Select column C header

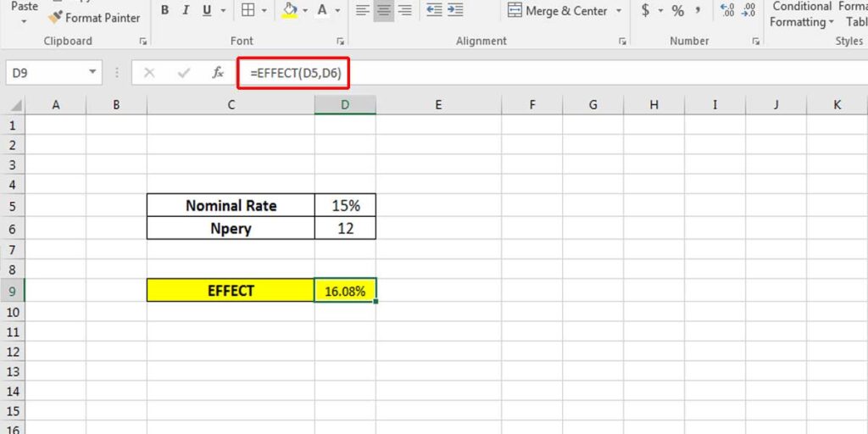point(231,105)
